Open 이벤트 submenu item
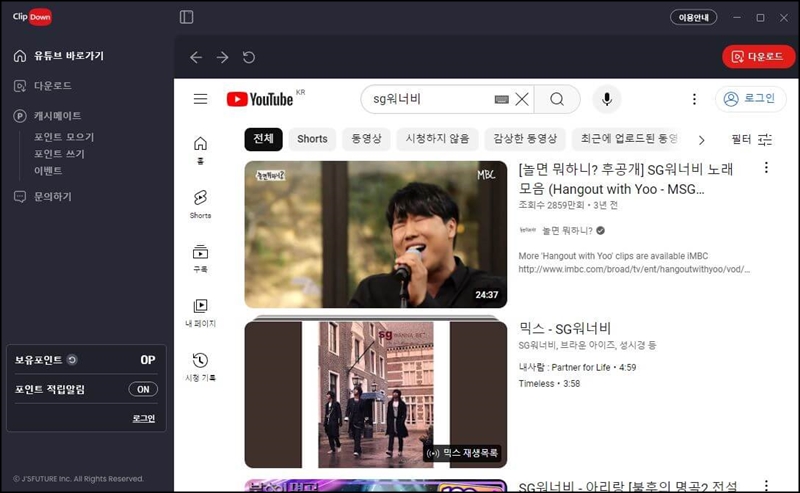 48,170
